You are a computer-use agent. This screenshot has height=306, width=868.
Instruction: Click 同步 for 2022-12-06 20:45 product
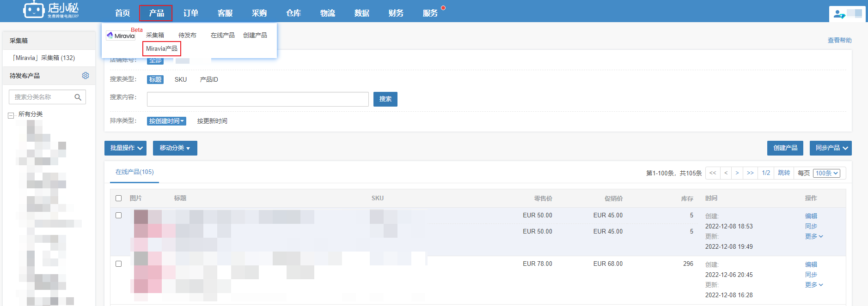pyautogui.click(x=811, y=275)
